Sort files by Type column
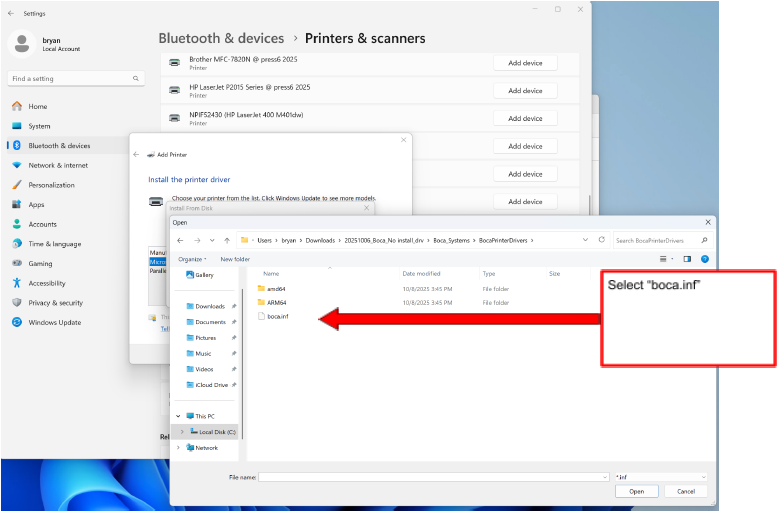 point(489,273)
